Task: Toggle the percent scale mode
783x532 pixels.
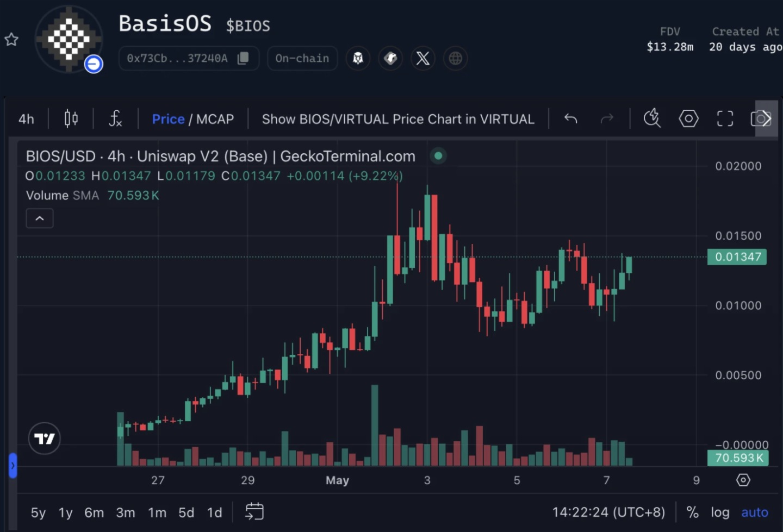Action: (x=692, y=512)
